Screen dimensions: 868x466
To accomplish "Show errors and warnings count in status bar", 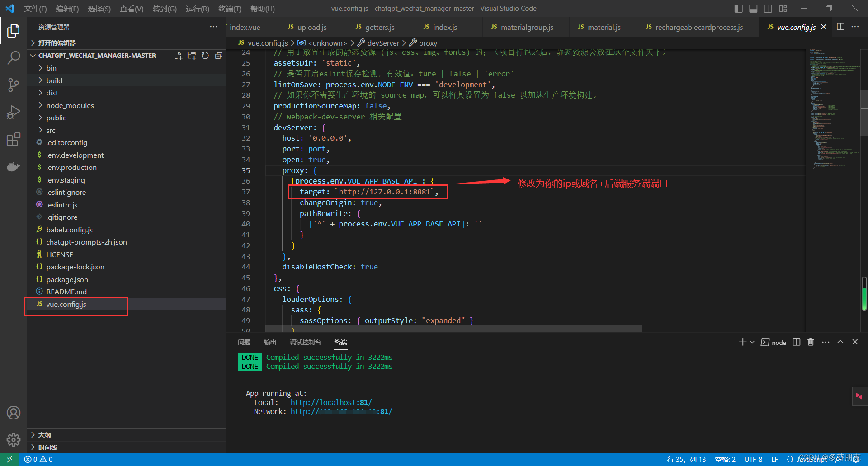I will click(38, 459).
